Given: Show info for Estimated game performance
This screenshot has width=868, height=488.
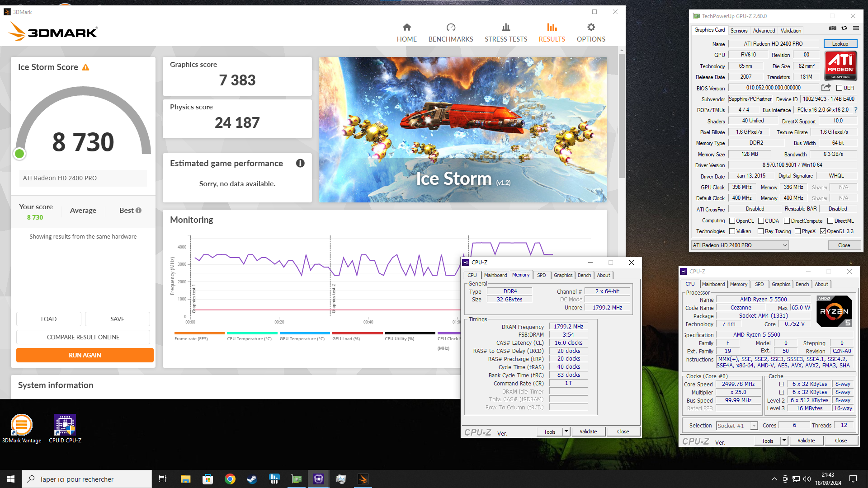Looking at the screenshot, I should 300,163.
